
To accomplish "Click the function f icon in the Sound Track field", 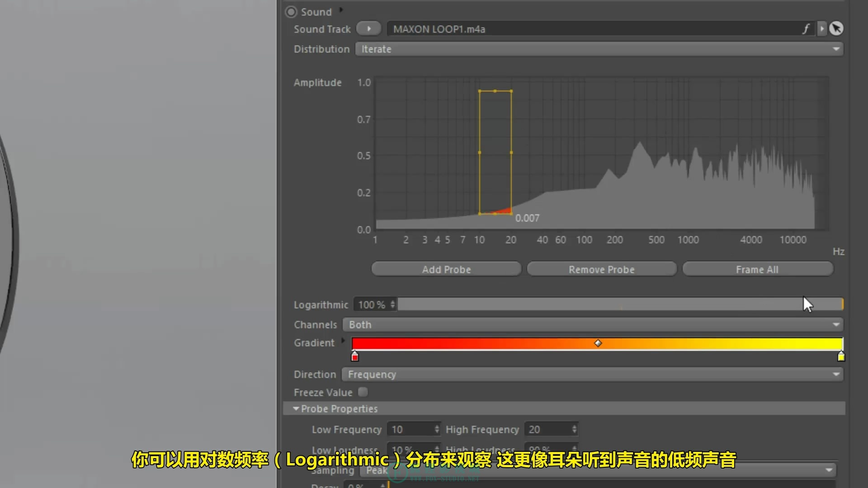I will (x=806, y=29).
